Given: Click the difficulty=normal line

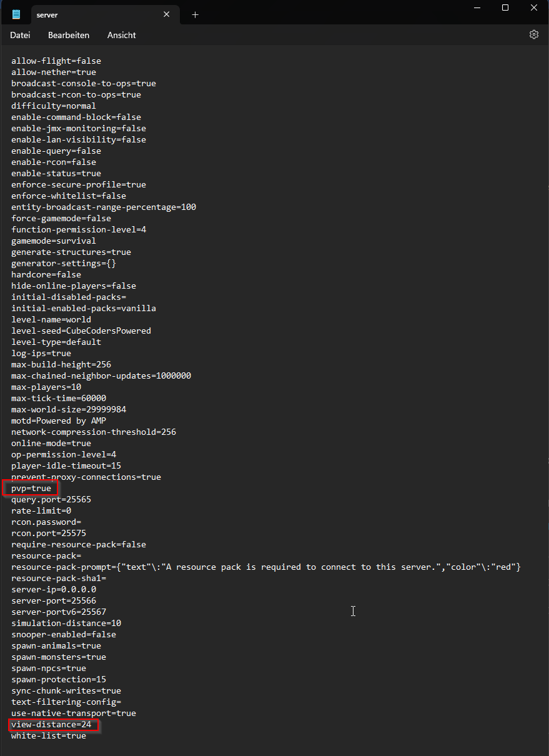Looking at the screenshot, I should pyautogui.click(x=54, y=106).
